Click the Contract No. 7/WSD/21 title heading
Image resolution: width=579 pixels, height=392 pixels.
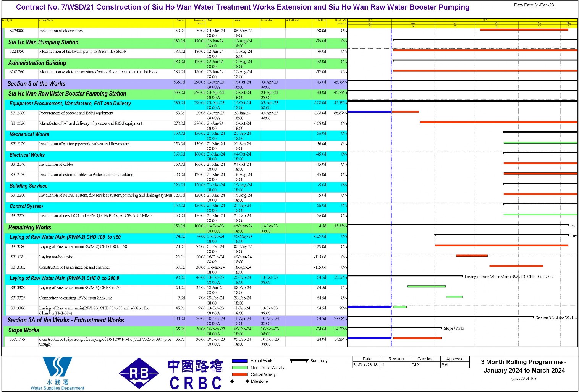tap(243, 7)
